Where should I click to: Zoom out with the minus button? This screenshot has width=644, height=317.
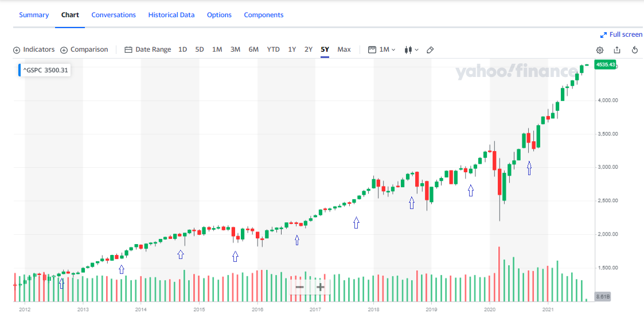[299, 287]
